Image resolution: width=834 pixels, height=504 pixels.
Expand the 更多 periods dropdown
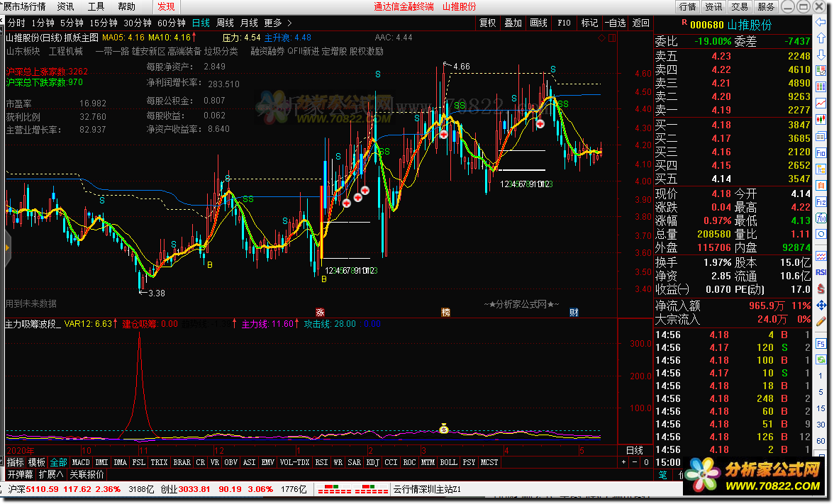coord(278,23)
